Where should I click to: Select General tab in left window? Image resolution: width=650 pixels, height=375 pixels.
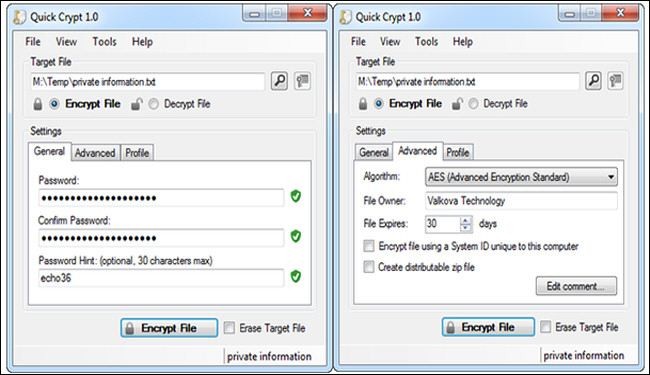click(49, 151)
